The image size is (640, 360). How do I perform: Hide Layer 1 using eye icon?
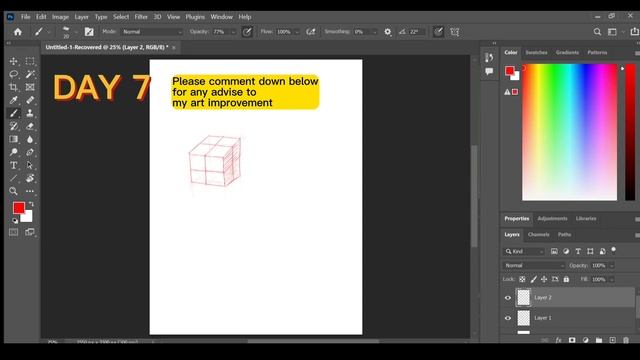click(x=508, y=318)
